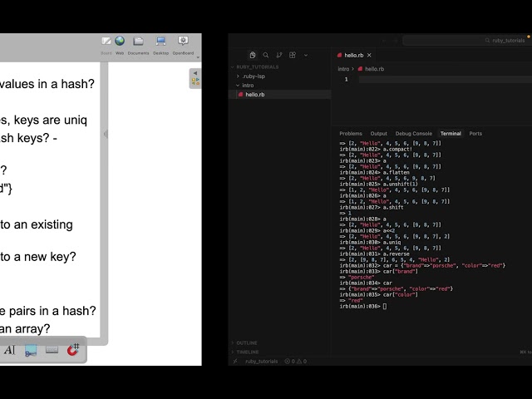The image size is (532, 399).
Task: Toggle the snap-to-grid magnet icon
Action: coord(72,350)
